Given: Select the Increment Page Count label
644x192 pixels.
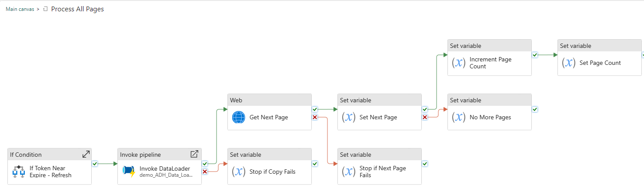Looking at the screenshot, I should pyautogui.click(x=491, y=63).
